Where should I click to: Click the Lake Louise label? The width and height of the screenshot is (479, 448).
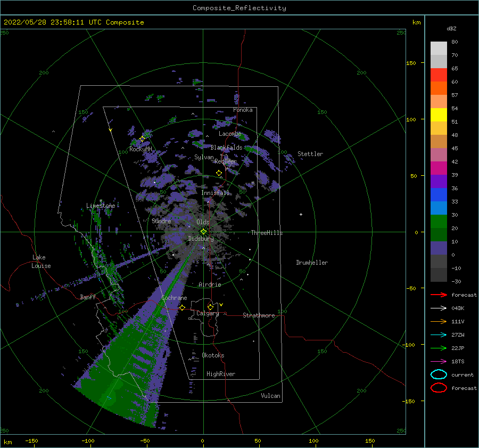42,262
